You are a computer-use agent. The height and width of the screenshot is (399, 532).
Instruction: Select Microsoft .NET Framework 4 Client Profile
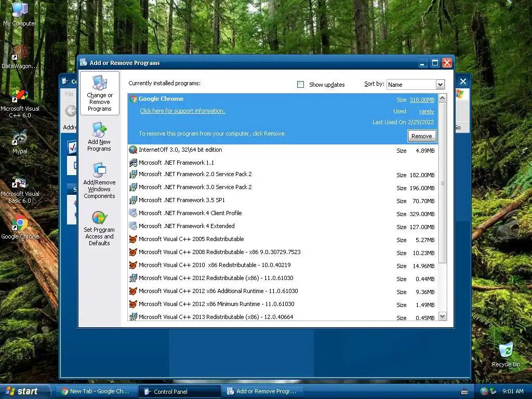pyautogui.click(x=283, y=214)
